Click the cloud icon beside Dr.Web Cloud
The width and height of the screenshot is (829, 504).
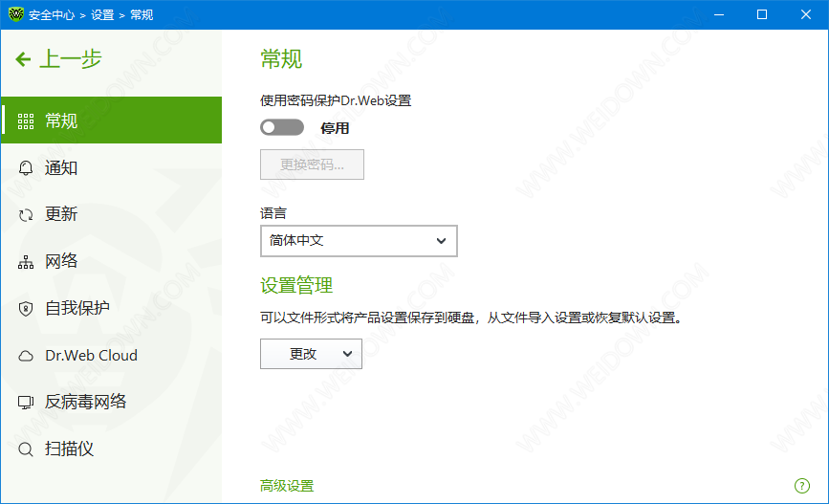[x=26, y=356]
